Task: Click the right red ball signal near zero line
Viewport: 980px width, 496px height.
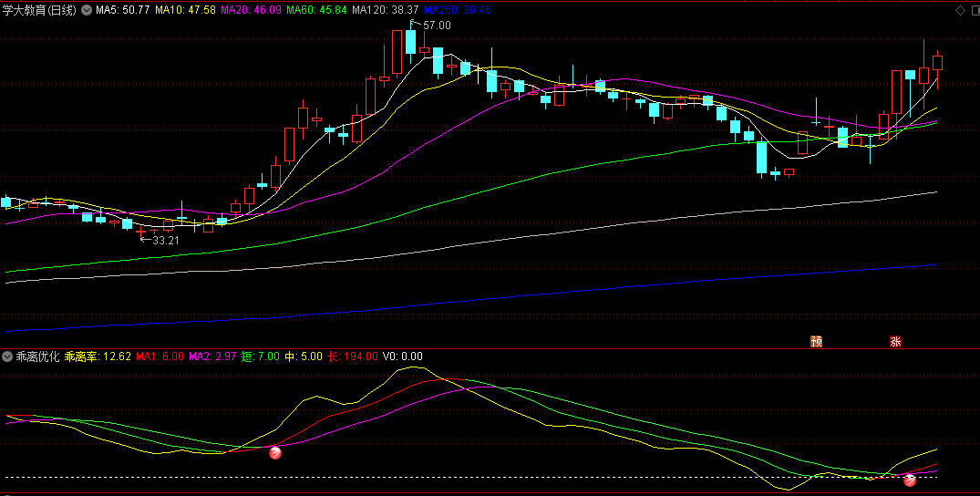Action: pos(910,480)
